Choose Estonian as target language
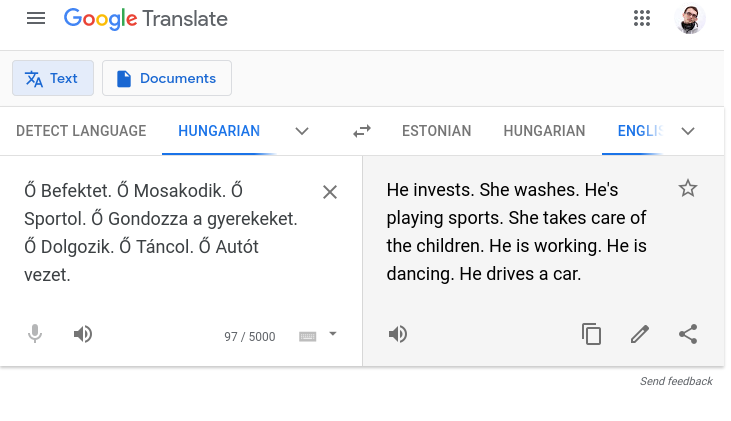Screen dimensions: 731x421 point(436,131)
